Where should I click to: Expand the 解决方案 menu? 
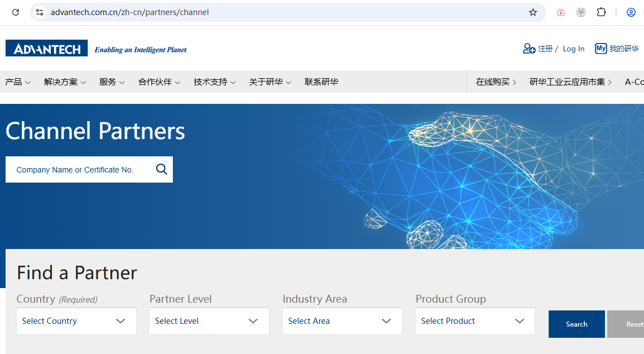[65, 82]
